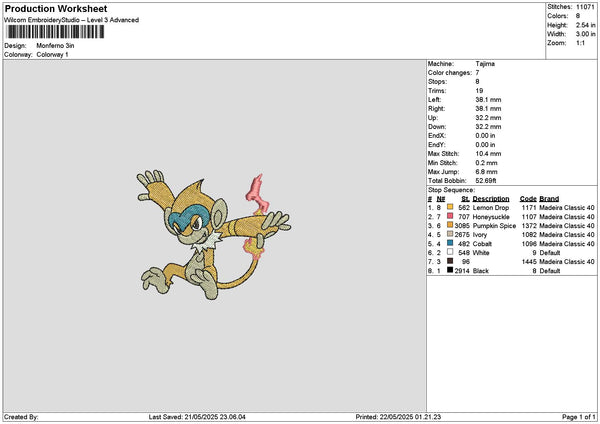The image size is (600, 424).
Task: Click the 'Stop Sequence:' heading
Action: 451,190
